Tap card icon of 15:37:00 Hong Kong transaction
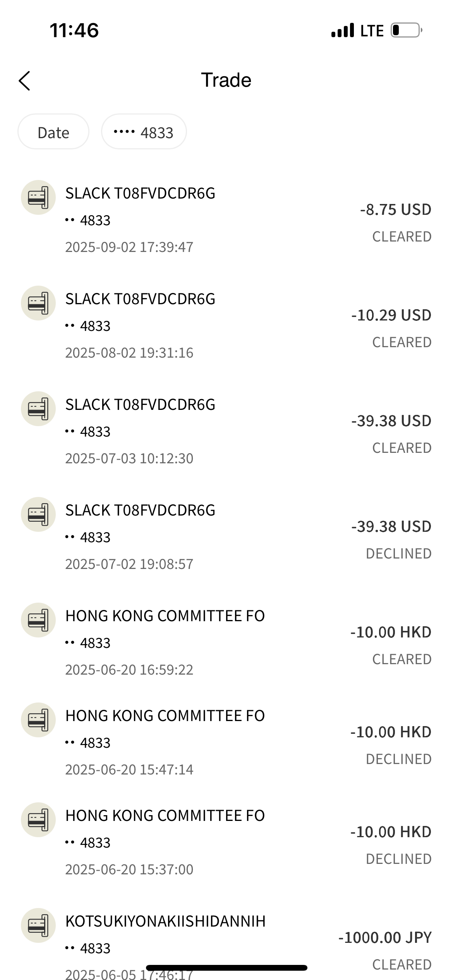The width and height of the screenshot is (453, 980). (x=38, y=820)
